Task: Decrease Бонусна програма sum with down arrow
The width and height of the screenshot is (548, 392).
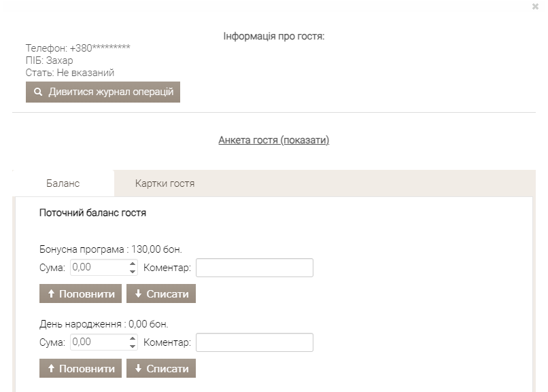Action: pos(133,272)
